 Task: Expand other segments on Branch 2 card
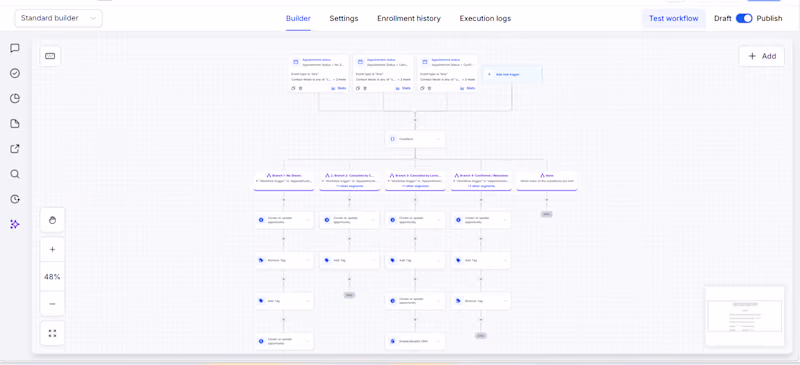349,186
